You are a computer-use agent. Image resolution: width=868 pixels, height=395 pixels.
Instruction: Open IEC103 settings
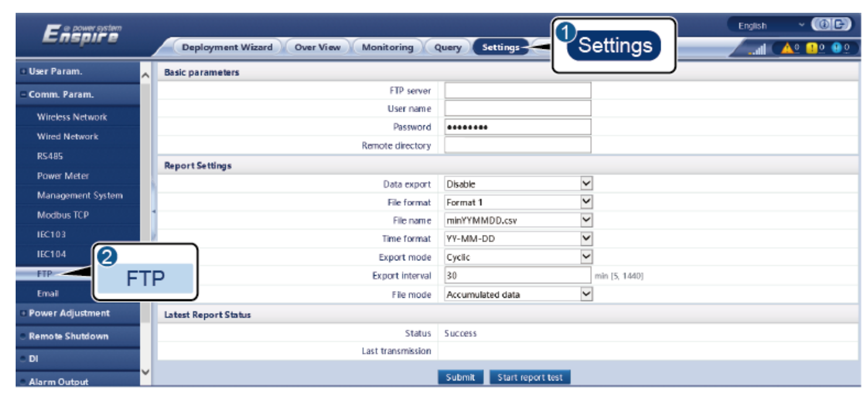[51, 234]
